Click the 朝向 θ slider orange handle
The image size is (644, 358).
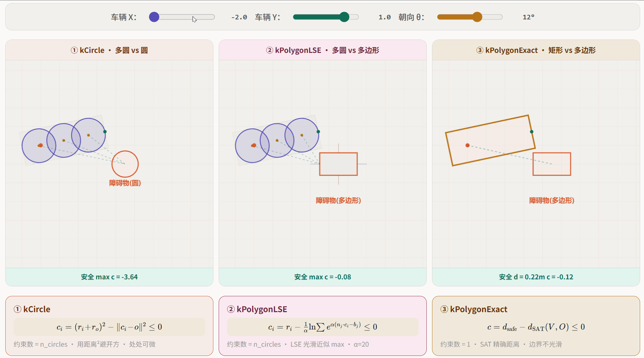(477, 17)
